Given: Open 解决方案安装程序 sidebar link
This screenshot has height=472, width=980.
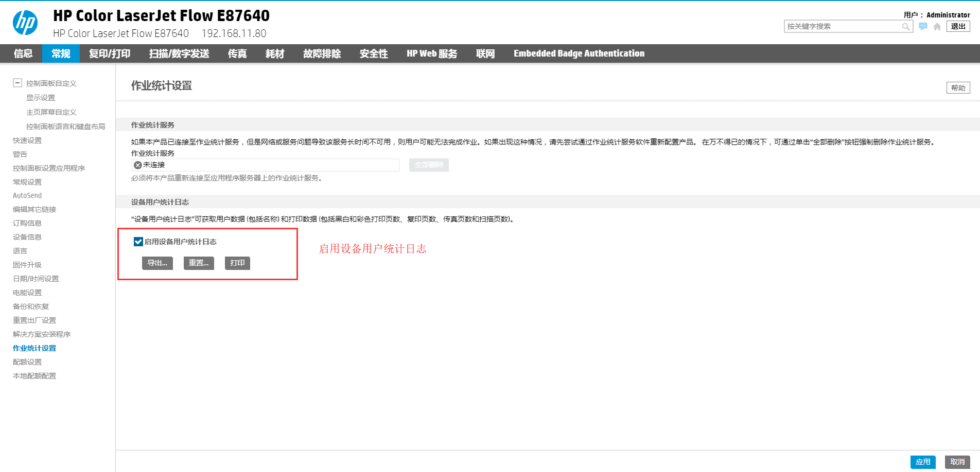Looking at the screenshot, I should coord(42,334).
